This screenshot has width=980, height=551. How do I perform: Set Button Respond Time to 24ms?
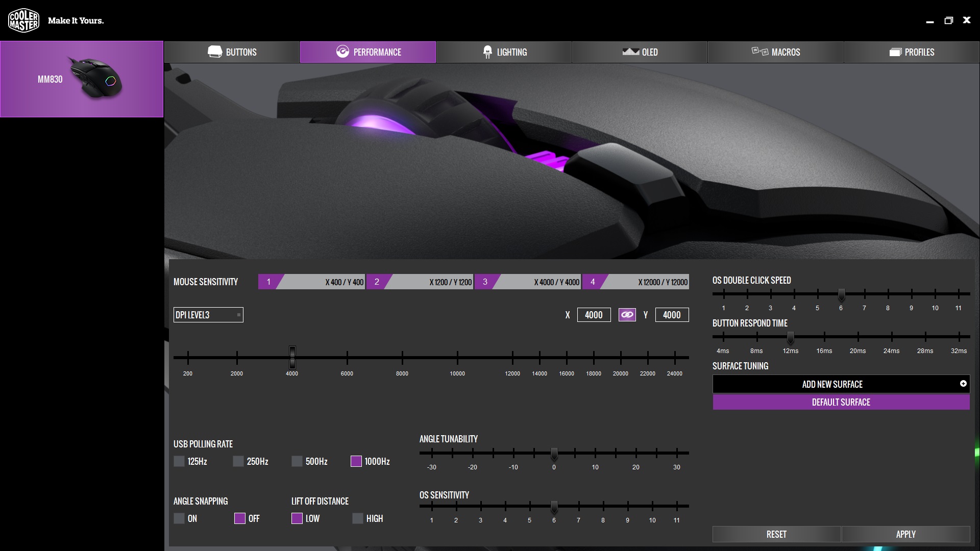[x=892, y=337]
